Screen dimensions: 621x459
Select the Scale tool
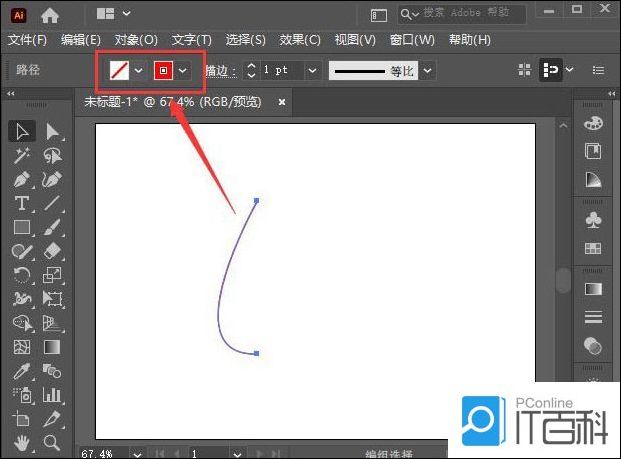52,275
